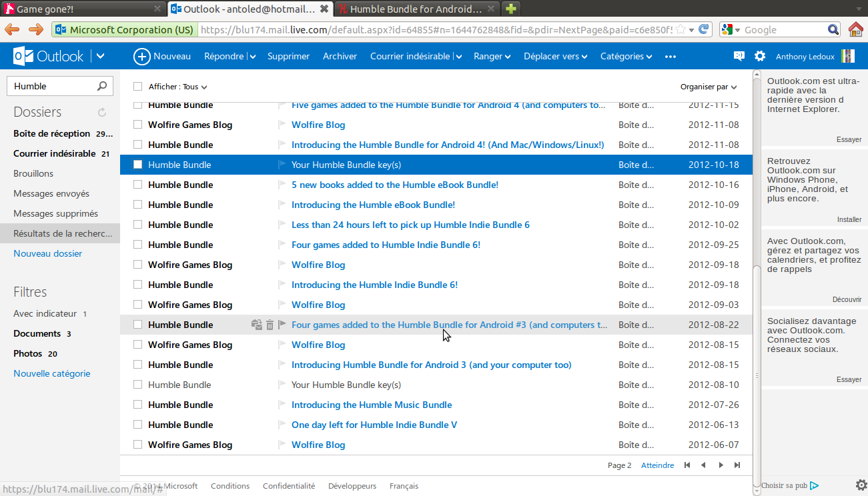Open the more options ellipsis menu
Screen dimensions: 868x496
[671, 57]
